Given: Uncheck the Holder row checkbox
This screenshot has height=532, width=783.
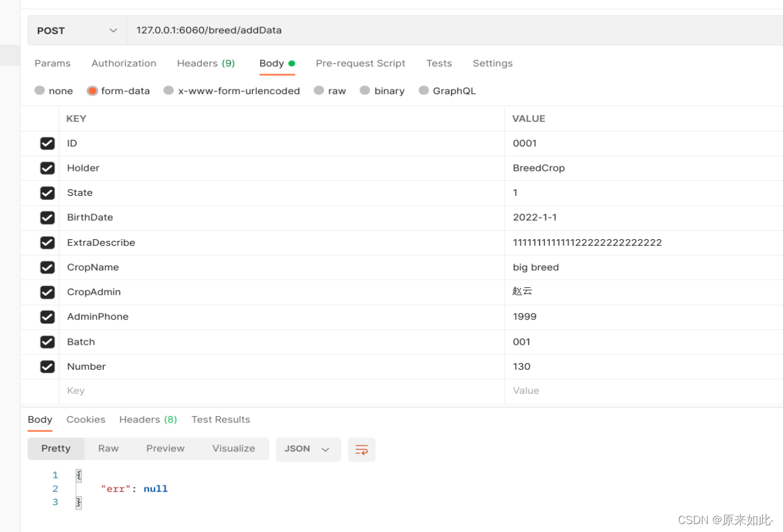Looking at the screenshot, I should (47, 168).
